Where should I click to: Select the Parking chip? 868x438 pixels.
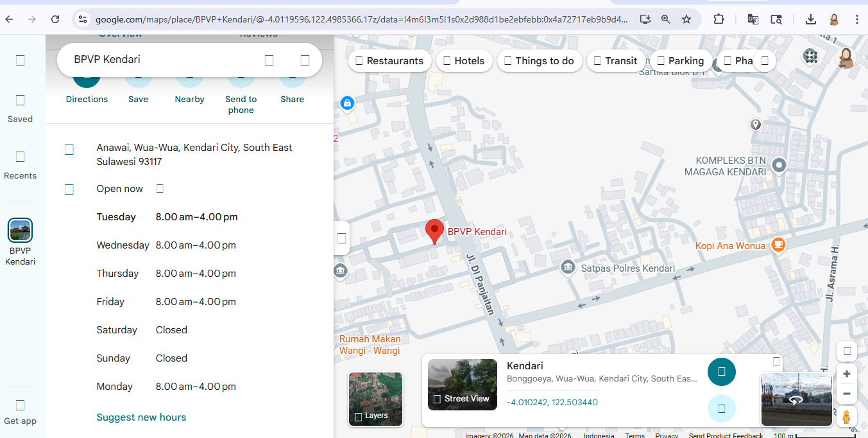tap(681, 61)
